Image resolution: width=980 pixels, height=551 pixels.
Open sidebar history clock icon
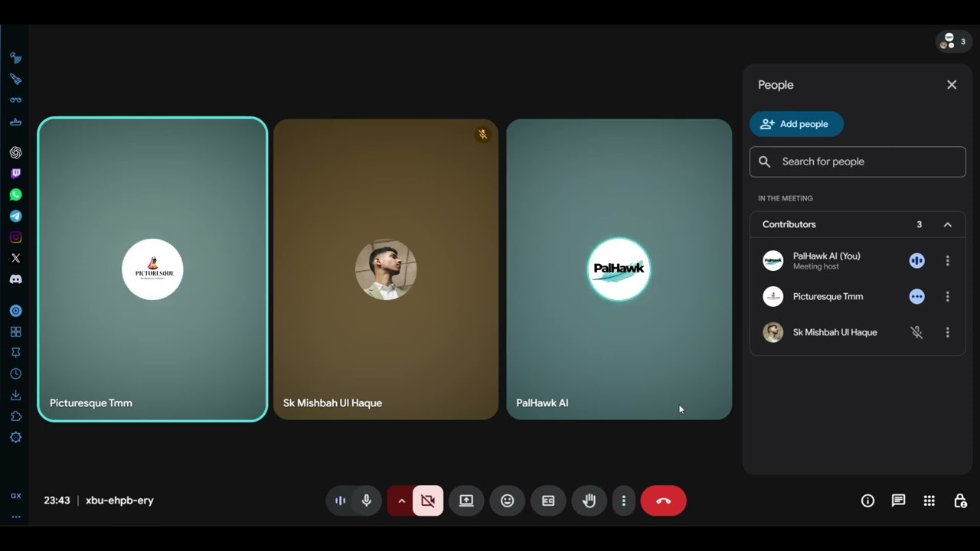pyautogui.click(x=15, y=374)
